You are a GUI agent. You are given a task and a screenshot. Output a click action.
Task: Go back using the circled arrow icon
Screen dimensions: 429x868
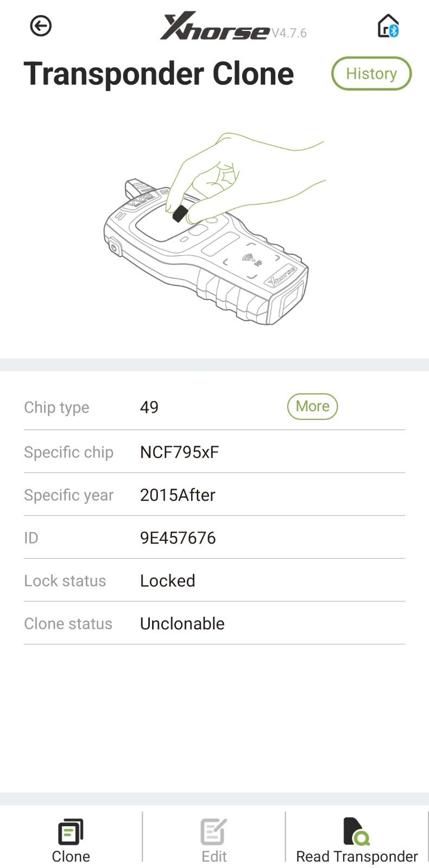coord(41,25)
